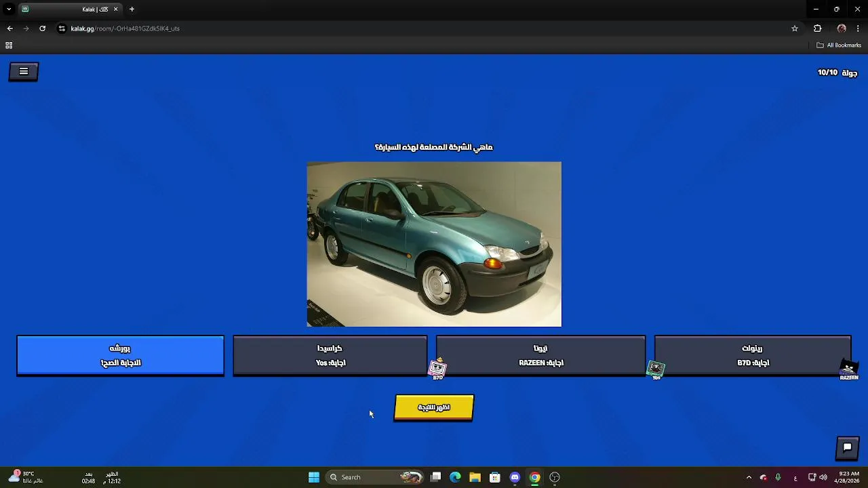The height and width of the screenshot is (488, 868).
Task: Click the question text above the car
Action: pyautogui.click(x=434, y=147)
